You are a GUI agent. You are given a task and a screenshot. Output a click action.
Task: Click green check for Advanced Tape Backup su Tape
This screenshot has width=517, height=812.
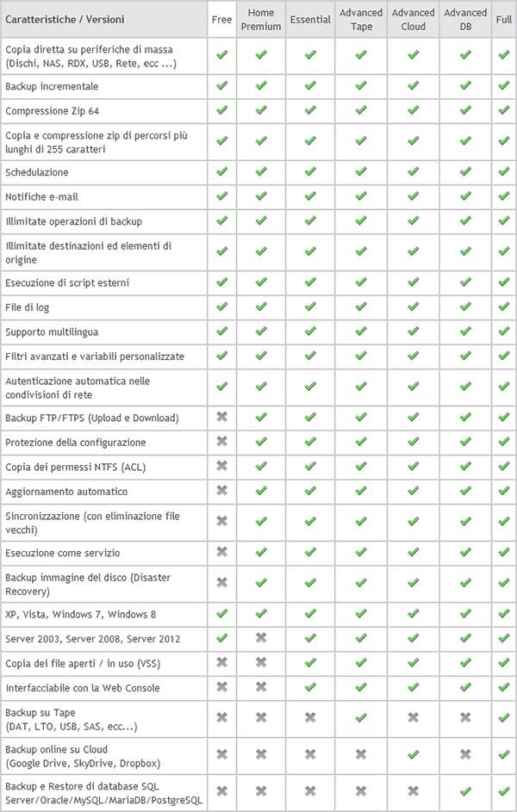point(361,718)
